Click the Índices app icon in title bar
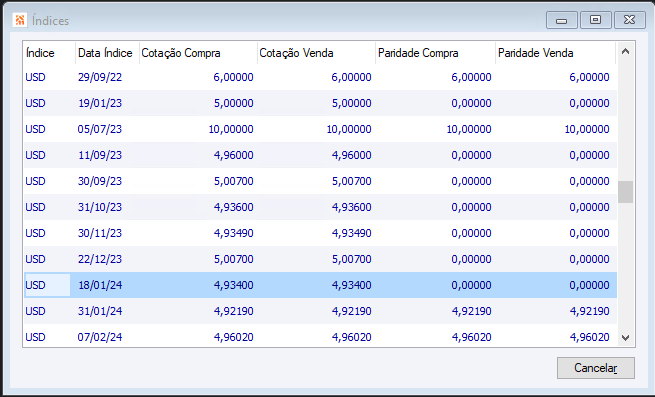Screen dimensions: 655x397 tap(20, 20)
